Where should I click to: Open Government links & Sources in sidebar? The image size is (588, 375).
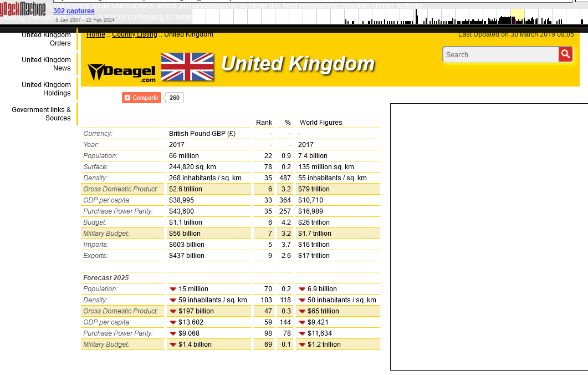pyautogui.click(x=41, y=114)
